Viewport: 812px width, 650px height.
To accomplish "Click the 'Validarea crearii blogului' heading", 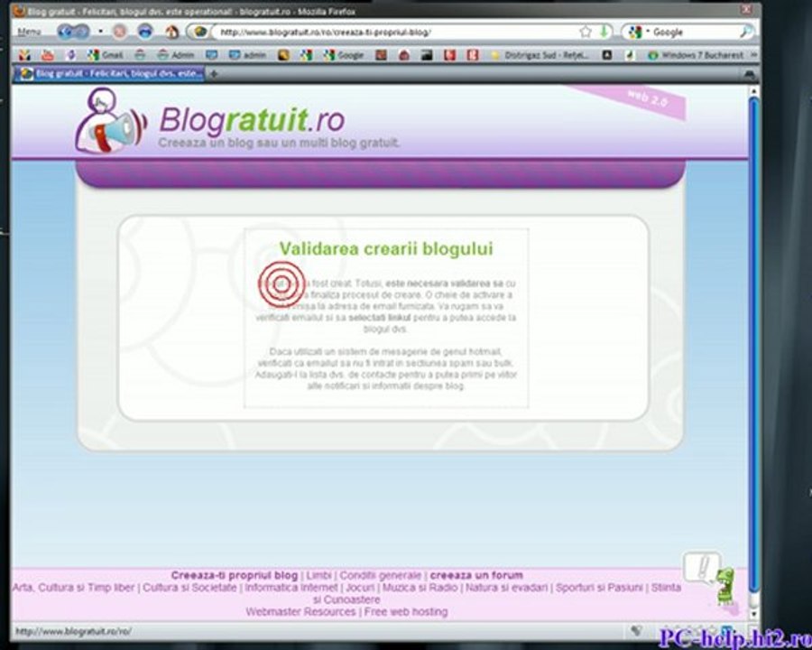I will tap(386, 249).
